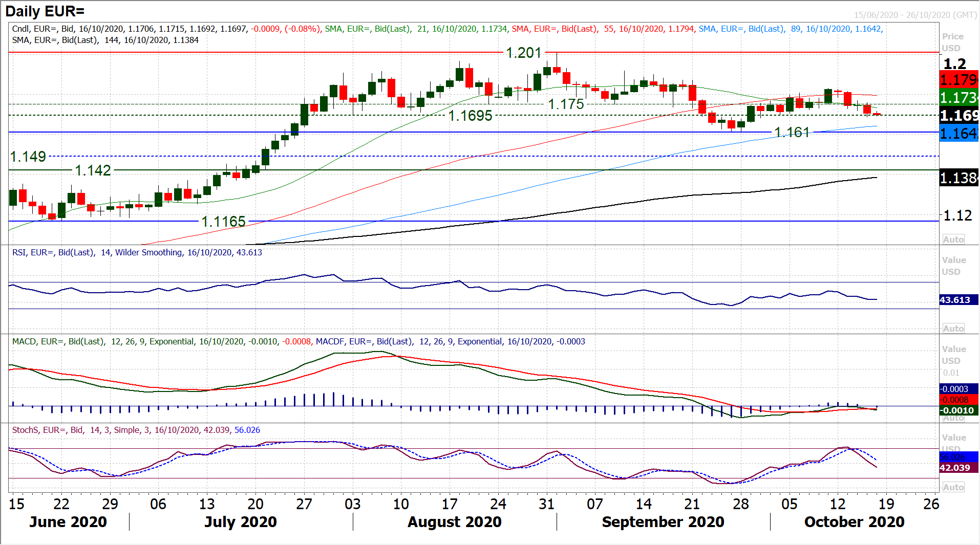
Task: Click the Auto scale button in RSI panel
Action: coord(953,329)
